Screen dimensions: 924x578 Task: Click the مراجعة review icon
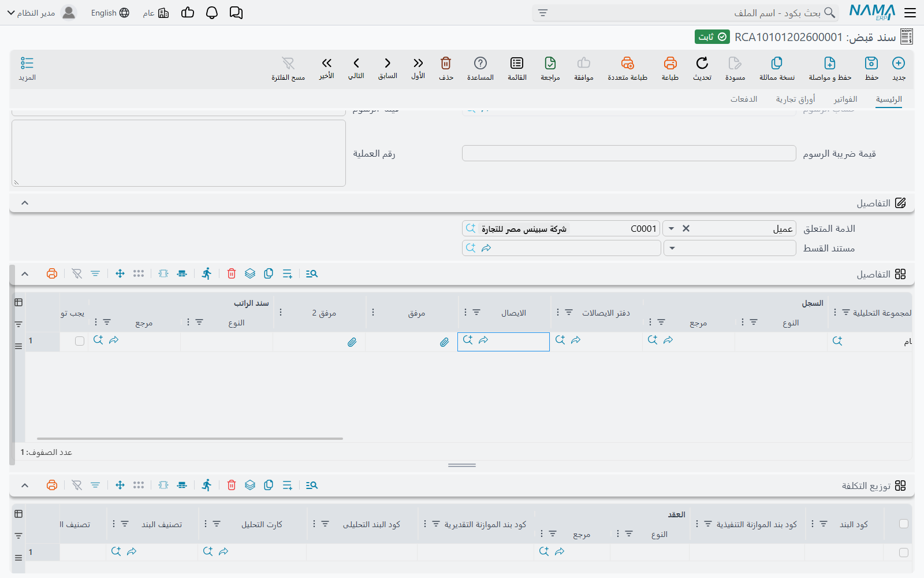point(550,63)
